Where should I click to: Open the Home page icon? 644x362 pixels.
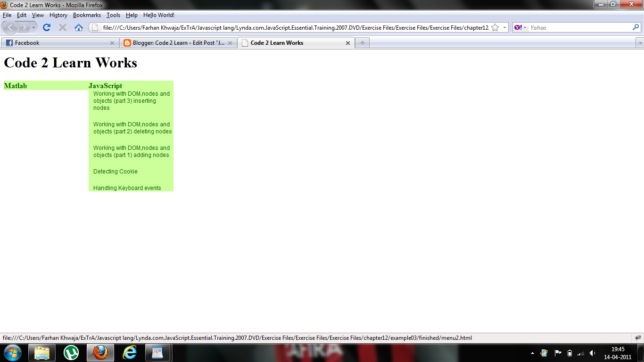click(x=79, y=27)
